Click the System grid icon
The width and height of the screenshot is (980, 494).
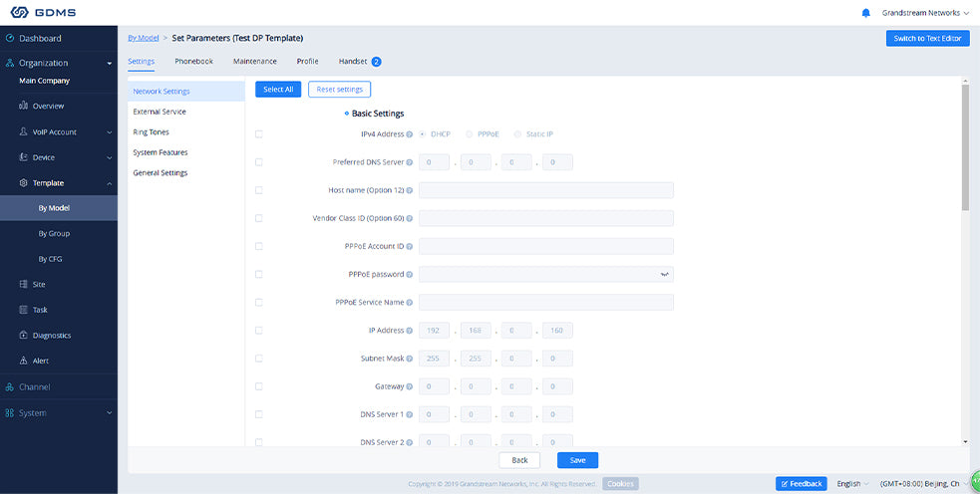tap(9, 412)
